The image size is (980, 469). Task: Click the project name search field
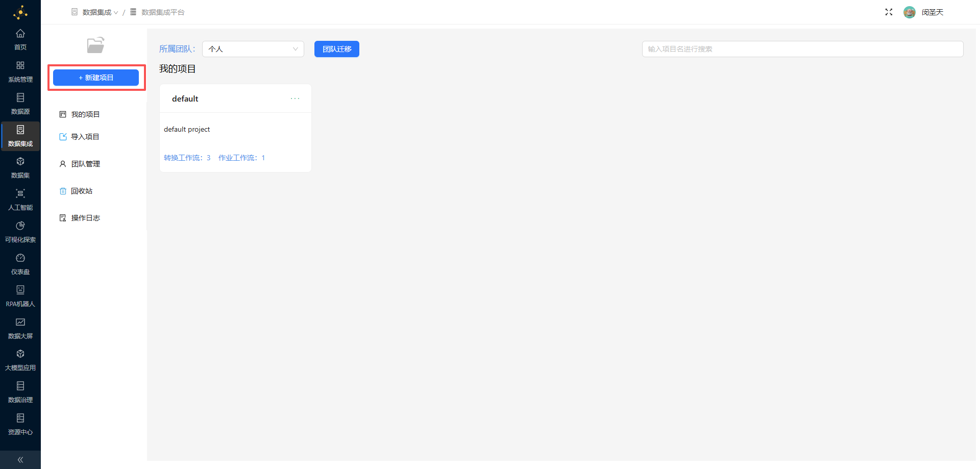(802, 49)
